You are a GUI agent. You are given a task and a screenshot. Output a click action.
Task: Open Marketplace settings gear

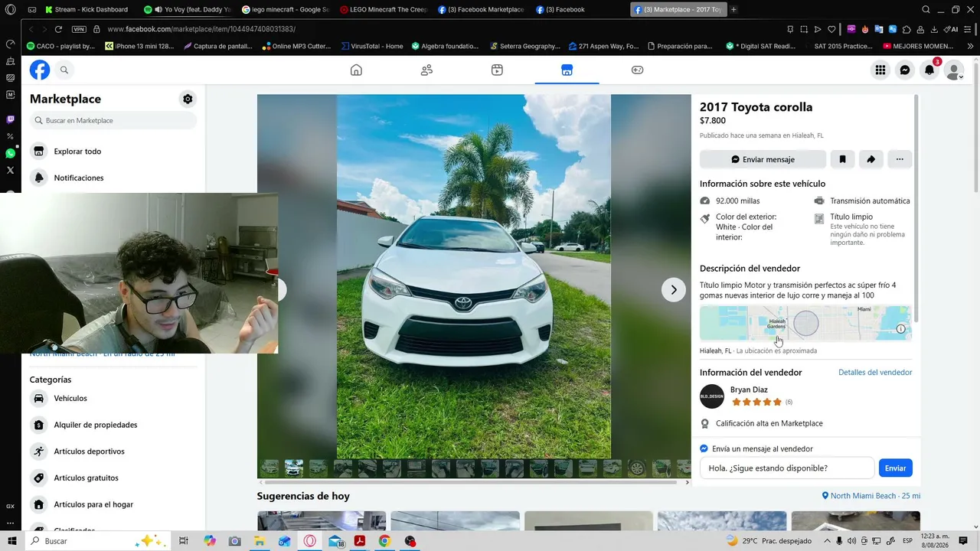[188, 99]
